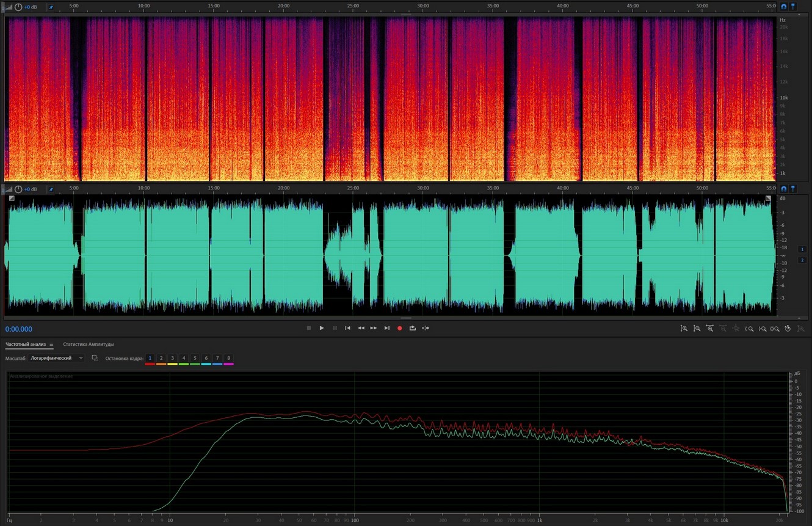Click hold frame button 8

pyautogui.click(x=228, y=358)
